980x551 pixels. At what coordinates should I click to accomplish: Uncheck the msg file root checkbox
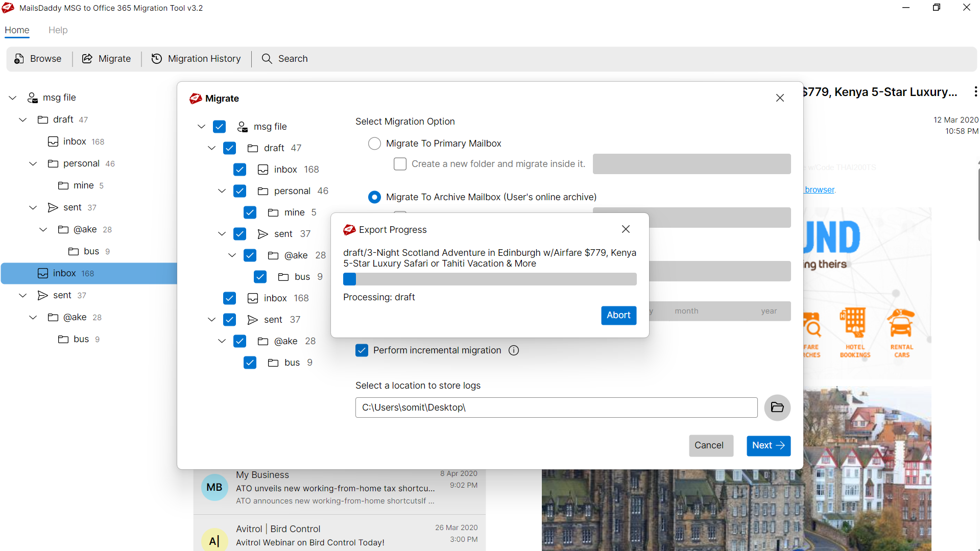219,127
